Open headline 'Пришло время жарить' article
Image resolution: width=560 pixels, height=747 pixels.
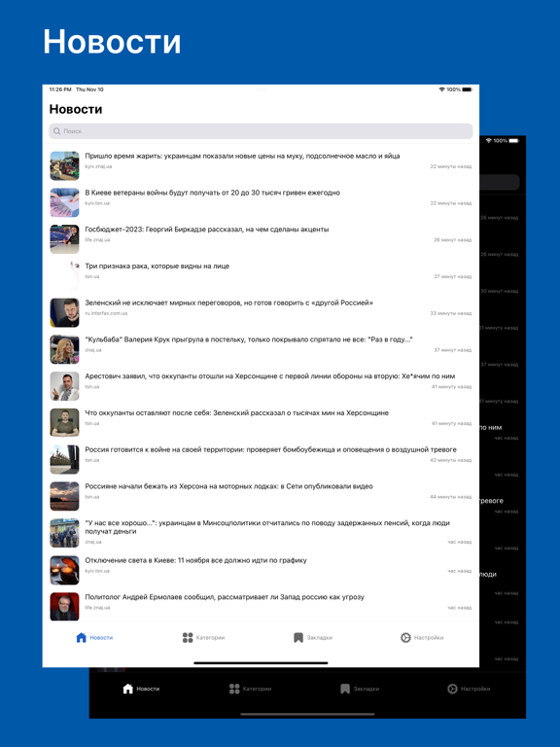(242, 156)
